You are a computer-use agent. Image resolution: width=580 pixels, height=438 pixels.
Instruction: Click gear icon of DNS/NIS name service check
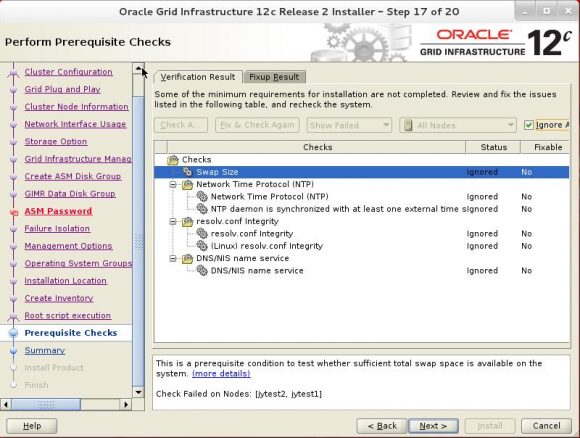click(202, 271)
